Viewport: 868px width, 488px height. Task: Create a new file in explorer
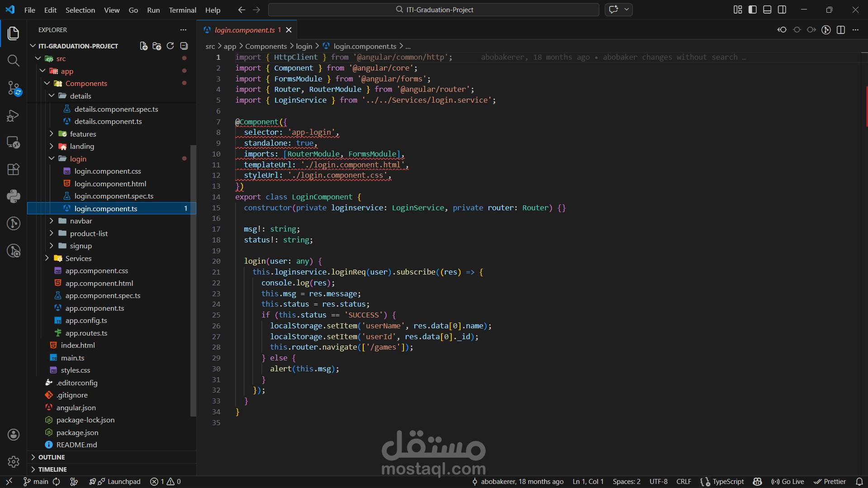pyautogui.click(x=143, y=46)
